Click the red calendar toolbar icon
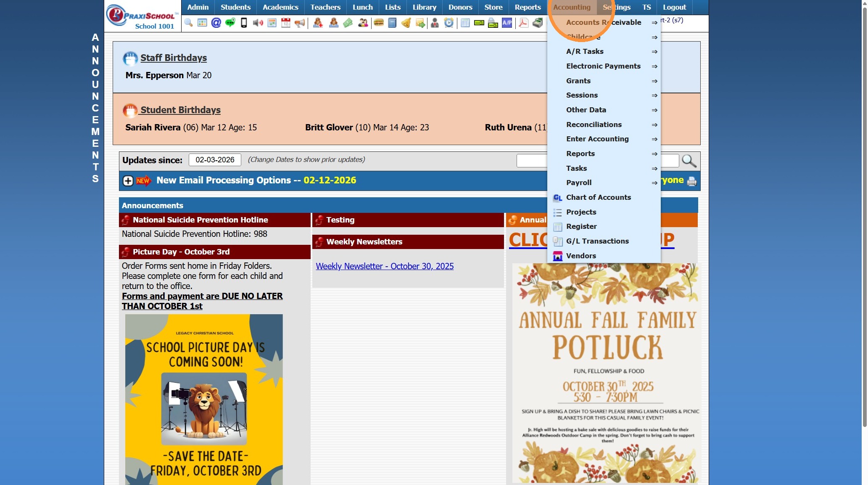This screenshot has height=485, width=868. click(x=286, y=23)
